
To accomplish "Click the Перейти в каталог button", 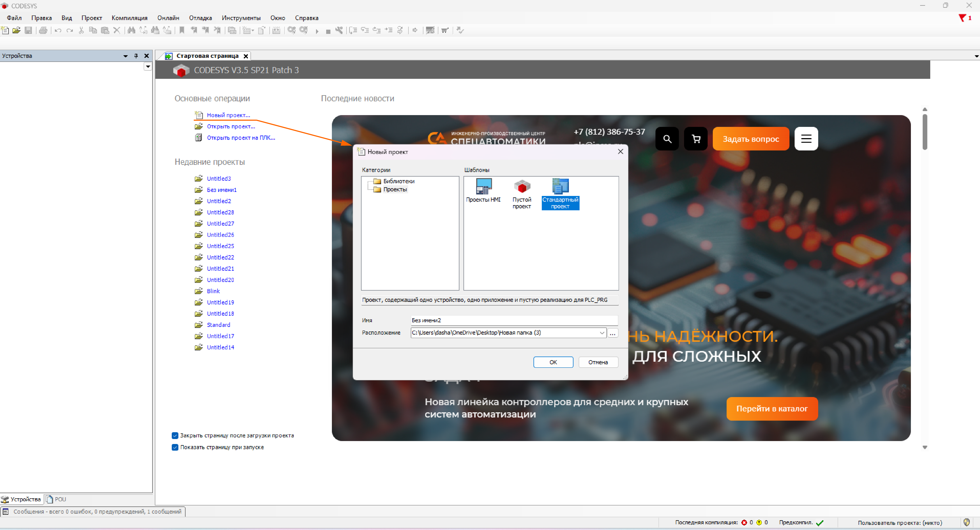I will (772, 409).
